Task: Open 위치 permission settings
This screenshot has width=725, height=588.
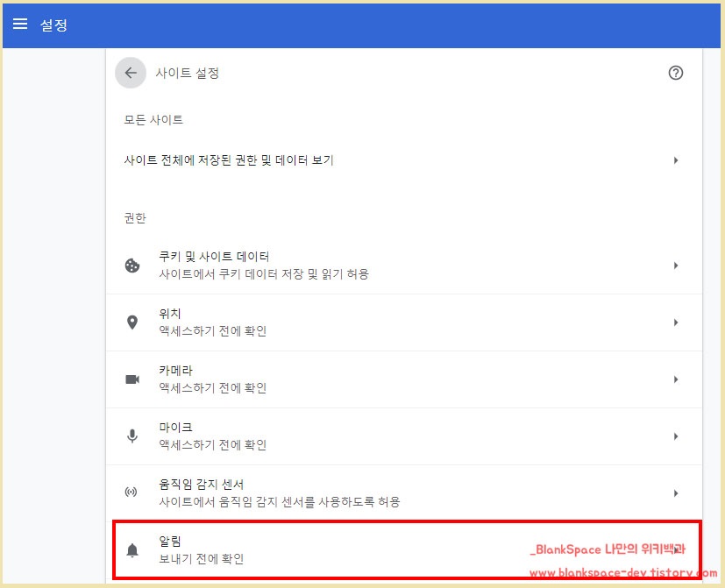Action: (403, 322)
